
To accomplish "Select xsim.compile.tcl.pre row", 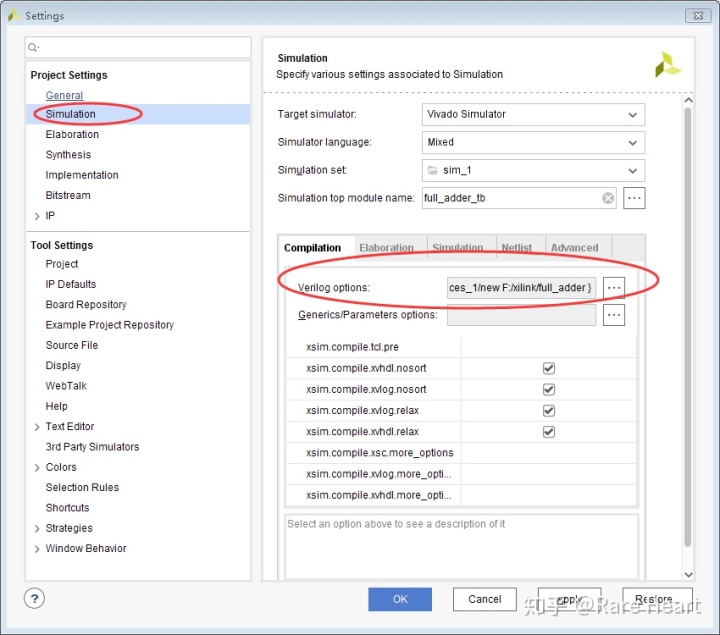I will tap(461, 347).
